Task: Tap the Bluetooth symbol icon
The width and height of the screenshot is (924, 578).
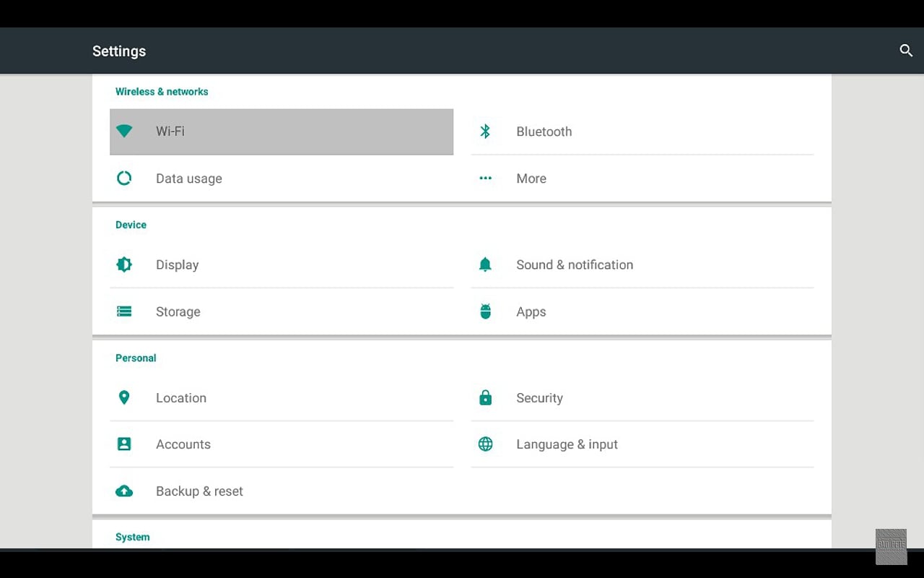Action: click(x=485, y=131)
